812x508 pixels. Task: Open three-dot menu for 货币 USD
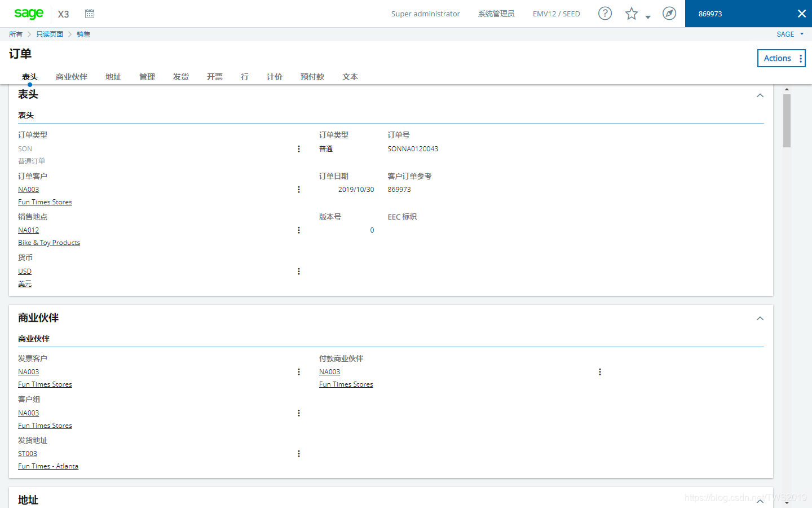pyautogui.click(x=299, y=271)
